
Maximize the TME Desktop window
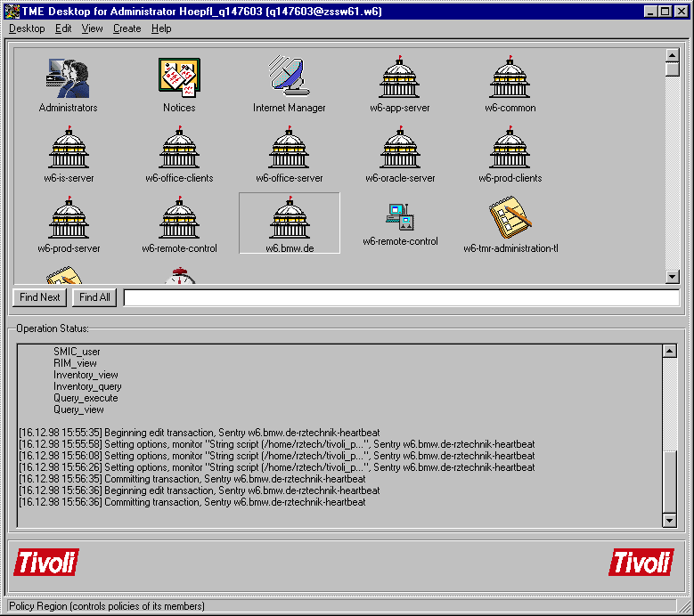665,11
